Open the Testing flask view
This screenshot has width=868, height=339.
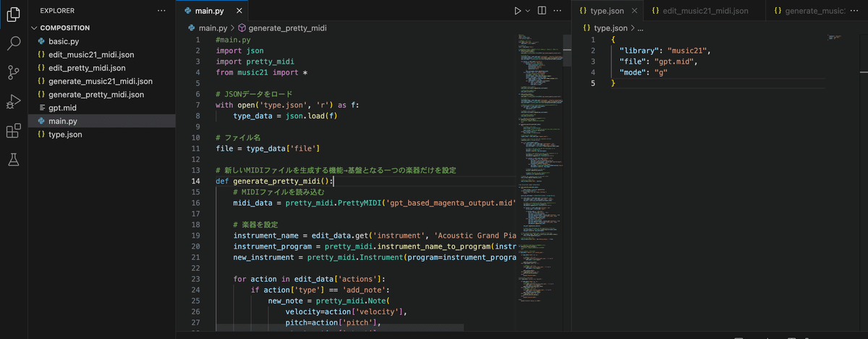13,159
